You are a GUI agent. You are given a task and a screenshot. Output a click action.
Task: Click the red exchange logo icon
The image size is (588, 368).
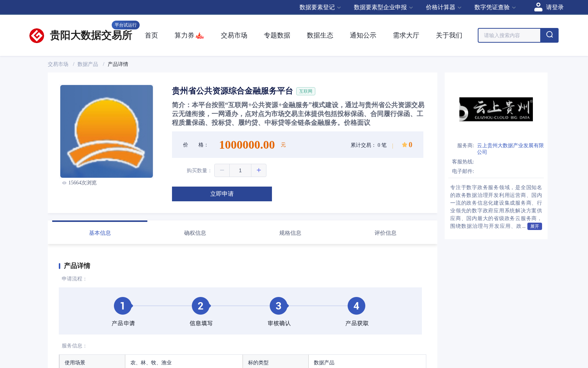[37, 36]
